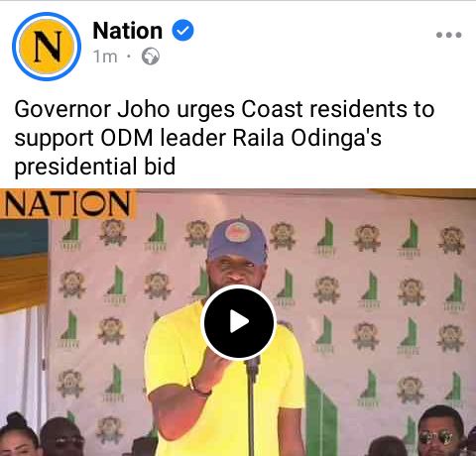This screenshot has height=456, width=476.
Task: Click the blue story ring around Nation's avatar
Action: tap(47, 47)
